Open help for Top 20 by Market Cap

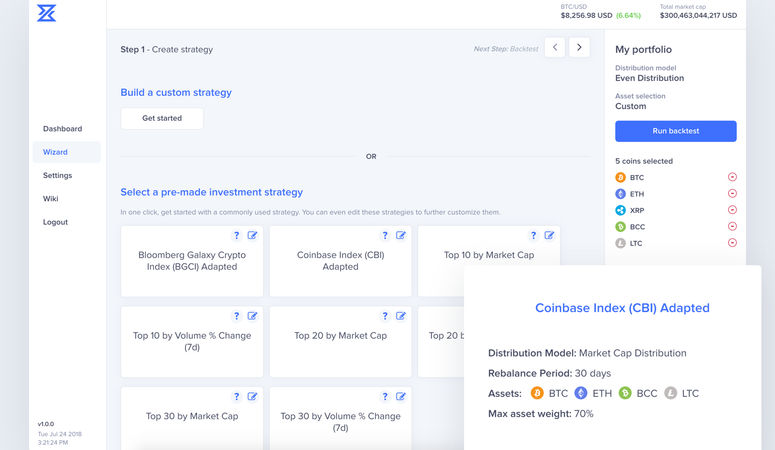(x=385, y=316)
